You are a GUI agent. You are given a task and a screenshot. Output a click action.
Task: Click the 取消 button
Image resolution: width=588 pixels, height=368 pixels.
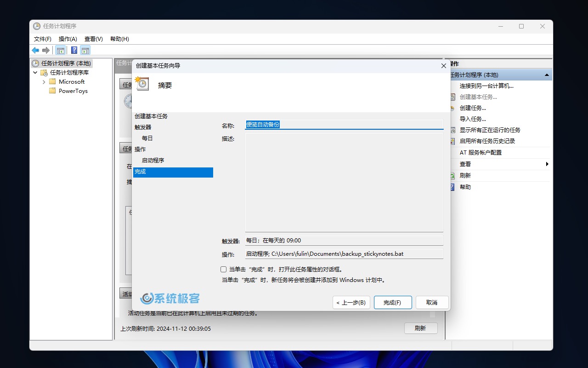[432, 302]
